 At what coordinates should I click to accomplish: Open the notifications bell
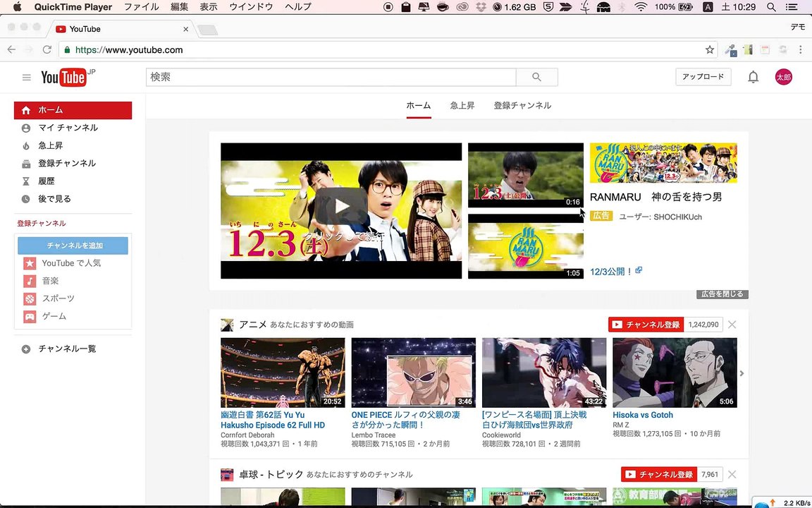pos(753,77)
